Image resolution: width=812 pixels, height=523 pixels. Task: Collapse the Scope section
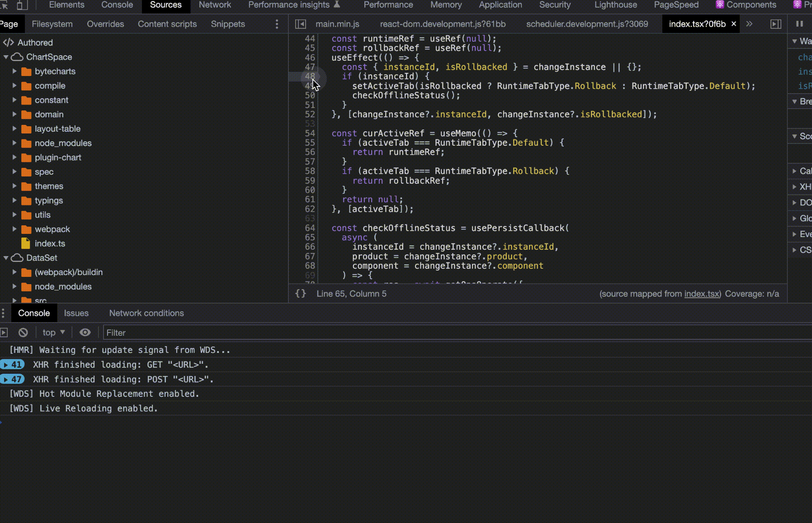click(794, 136)
